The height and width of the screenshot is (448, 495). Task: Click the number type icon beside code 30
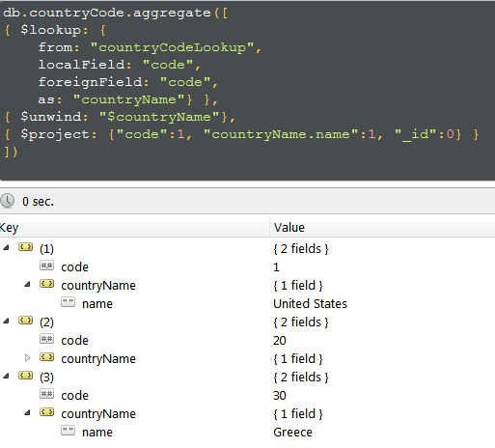coord(46,394)
